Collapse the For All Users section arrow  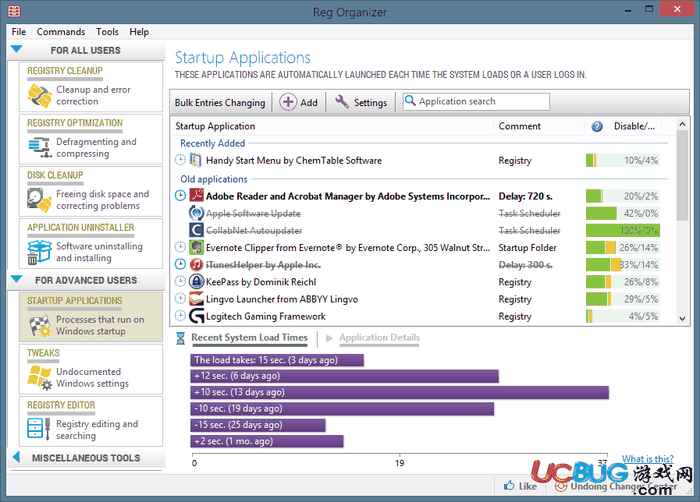pyautogui.click(x=16, y=49)
